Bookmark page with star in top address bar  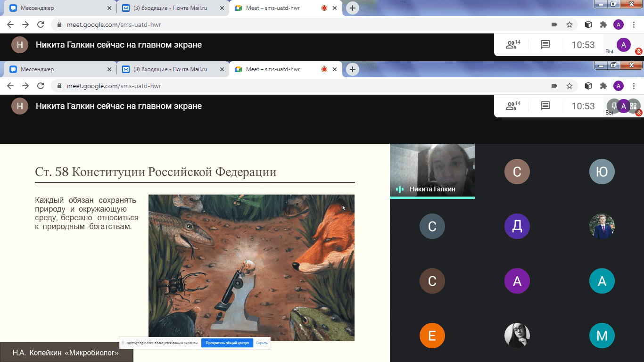[570, 25]
